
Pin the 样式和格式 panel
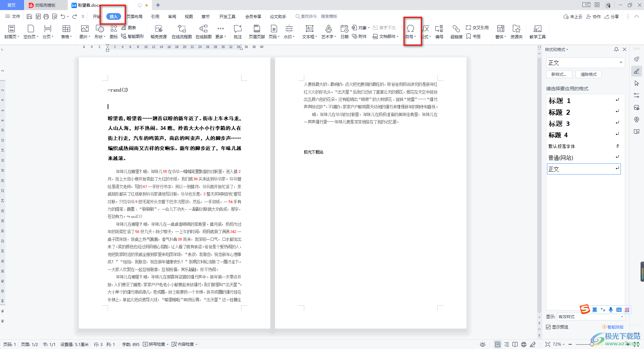pyautogui.click(x=616, y=49)
